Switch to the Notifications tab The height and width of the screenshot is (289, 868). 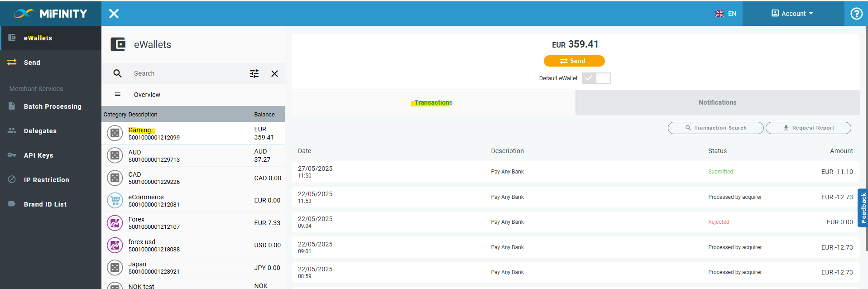pyautogui.click(x=718, y=102)
